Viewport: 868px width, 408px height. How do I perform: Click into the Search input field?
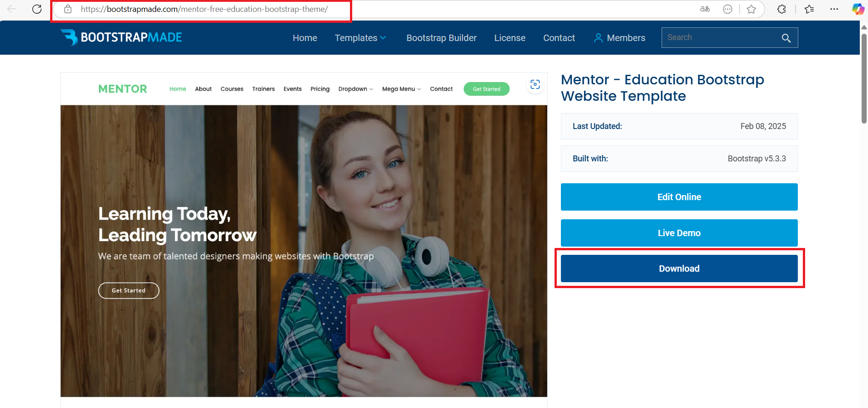tap(720, 38)
